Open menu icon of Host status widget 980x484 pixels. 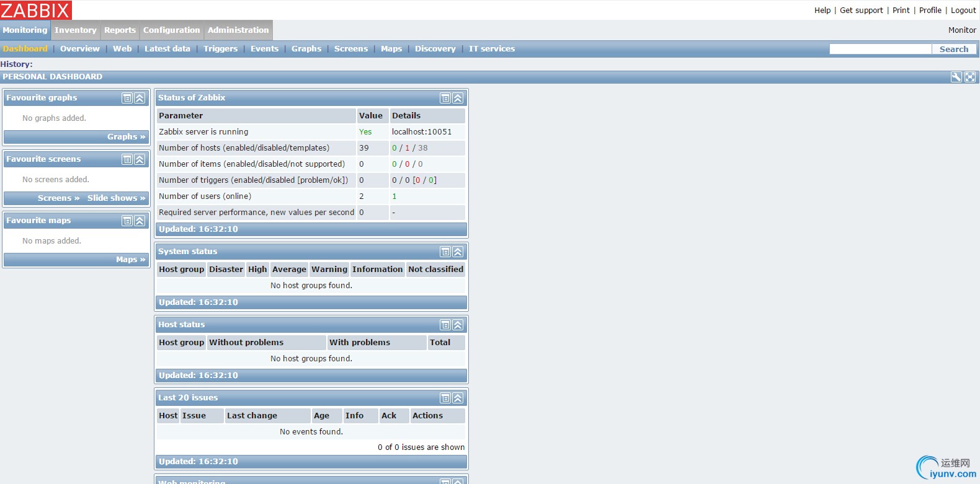point(445,325)
